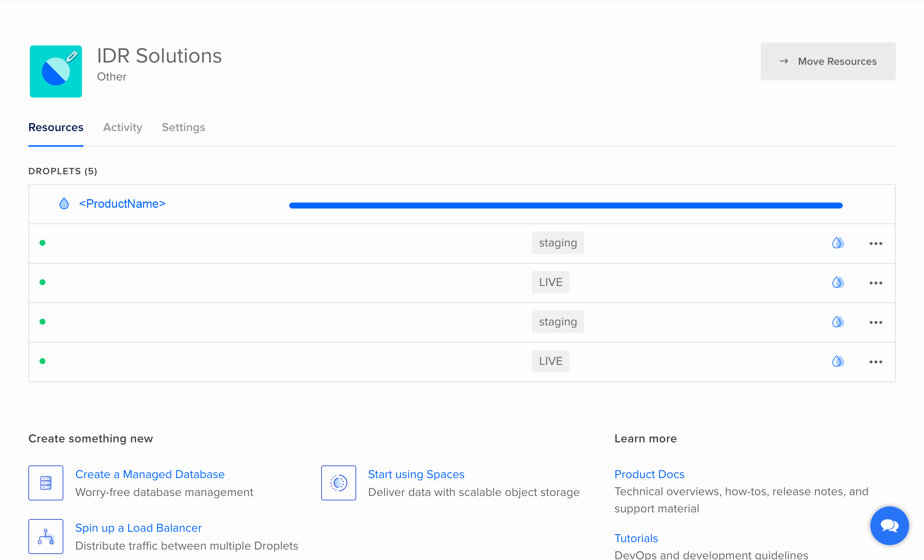Open the Product Docs link
This screenshot has width=924, height=560.
pyautogui.click(x=649, y=474)
